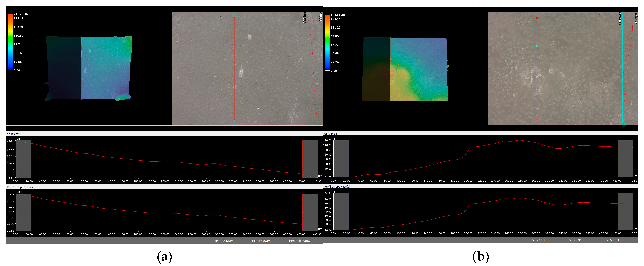The height and width of the screenshot is (266, 644).
Task: Click cyan crosshair marker on profile line (b)
Action: (537, 46)
